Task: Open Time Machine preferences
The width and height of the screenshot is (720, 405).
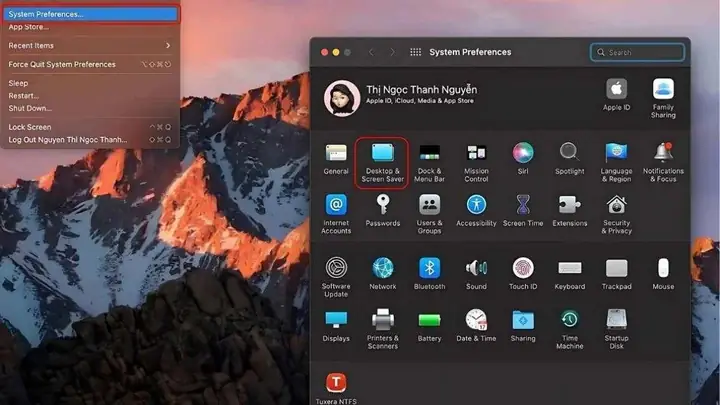Action: tap(569, 329)
